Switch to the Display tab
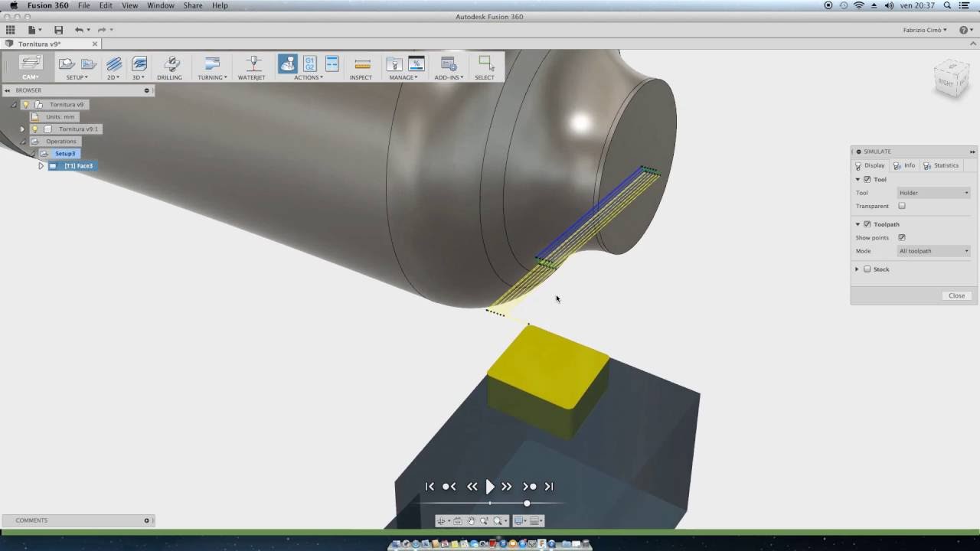 click(870, 165)
